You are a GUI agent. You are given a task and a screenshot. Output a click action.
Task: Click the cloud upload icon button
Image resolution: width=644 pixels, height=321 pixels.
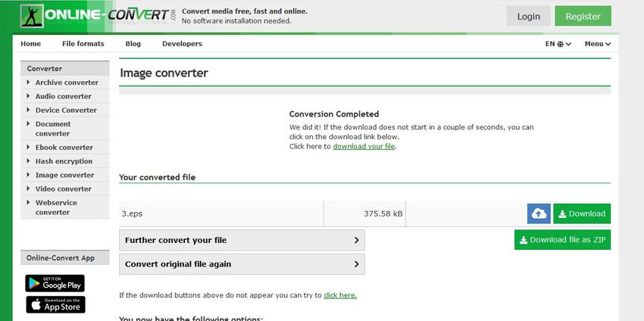tap(539, 213)
